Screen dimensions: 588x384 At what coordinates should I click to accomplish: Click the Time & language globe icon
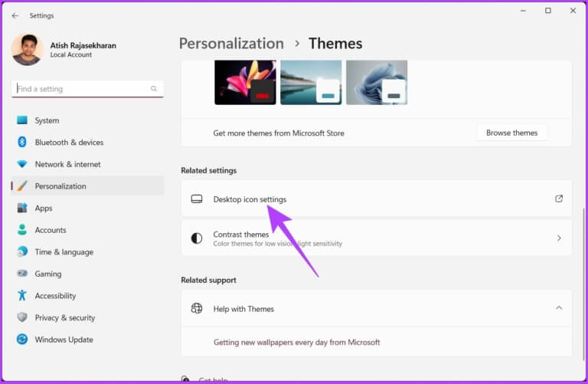point(22,251)
